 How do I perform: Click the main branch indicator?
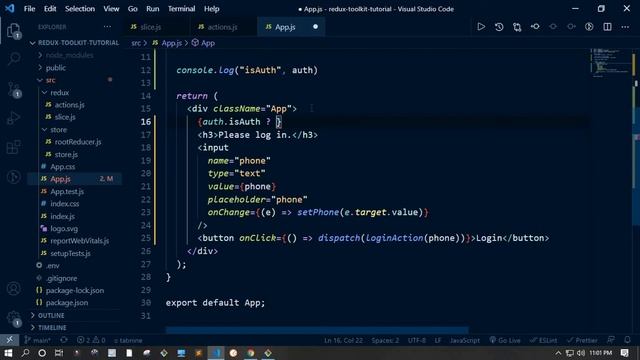coord(38,340)
